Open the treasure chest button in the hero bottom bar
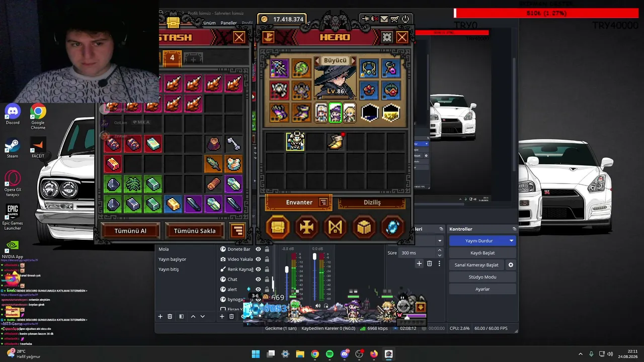This screenshot has height=362, width=644. tap(278, 227)
